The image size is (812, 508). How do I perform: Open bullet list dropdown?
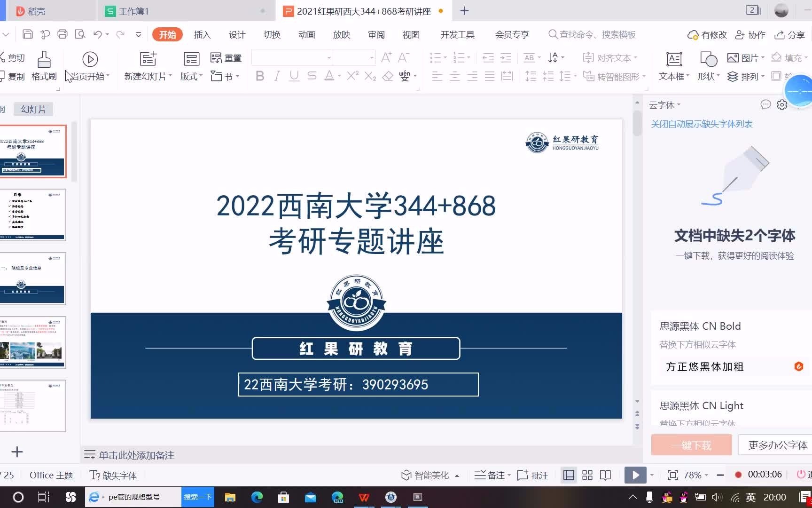point(445,58)
